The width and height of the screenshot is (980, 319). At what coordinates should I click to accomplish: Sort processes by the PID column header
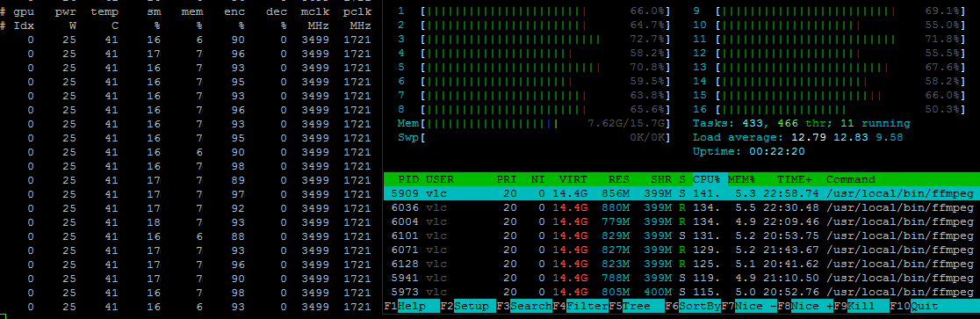[x=408, y=179]
